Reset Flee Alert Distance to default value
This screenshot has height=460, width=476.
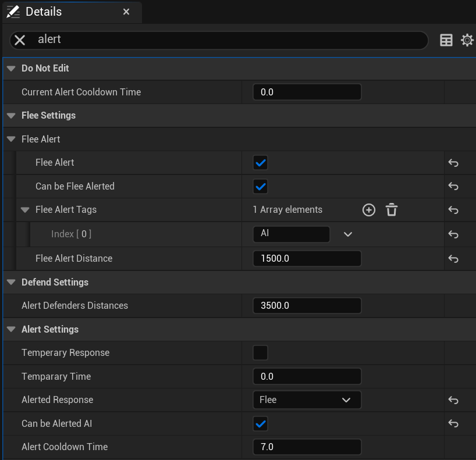coord(453,259)
